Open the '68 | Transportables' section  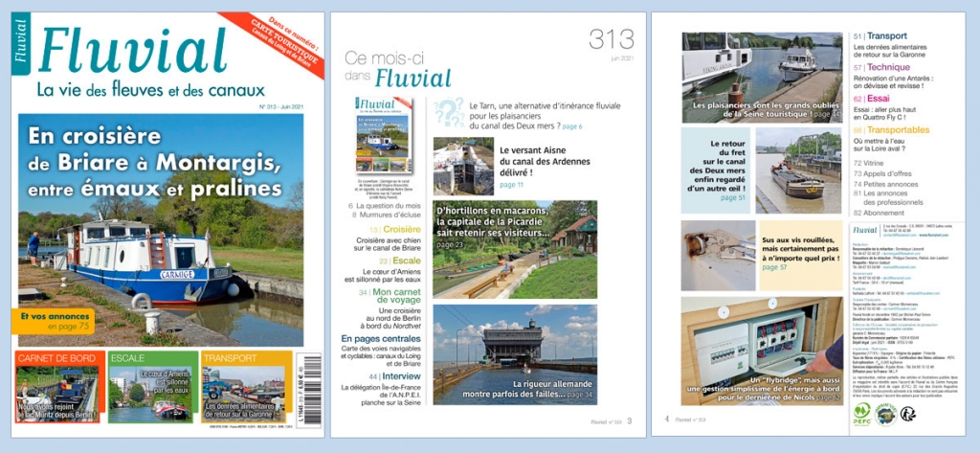click(x=891, y=129)
